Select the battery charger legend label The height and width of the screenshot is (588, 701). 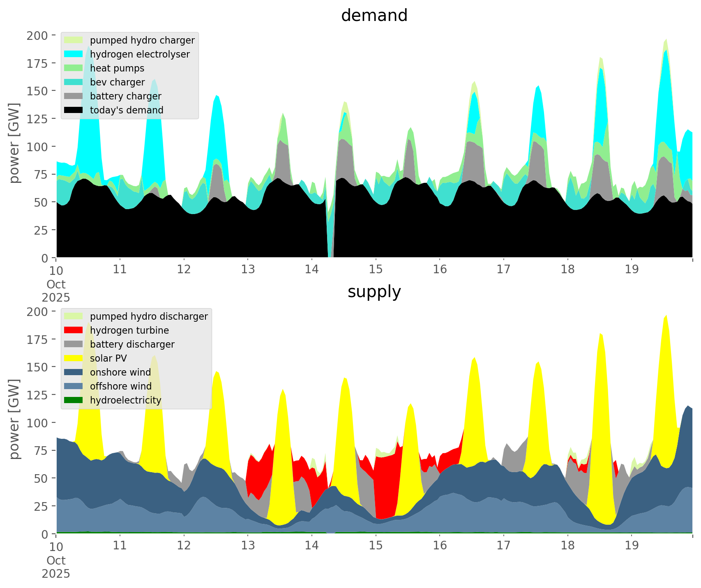(x=125, y=96)
